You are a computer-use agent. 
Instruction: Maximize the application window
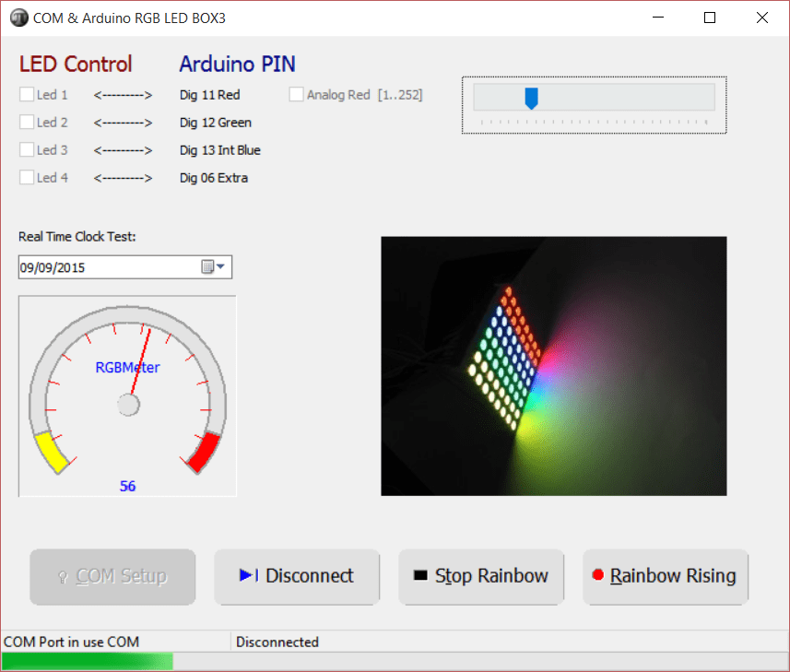tap(710, 18)
